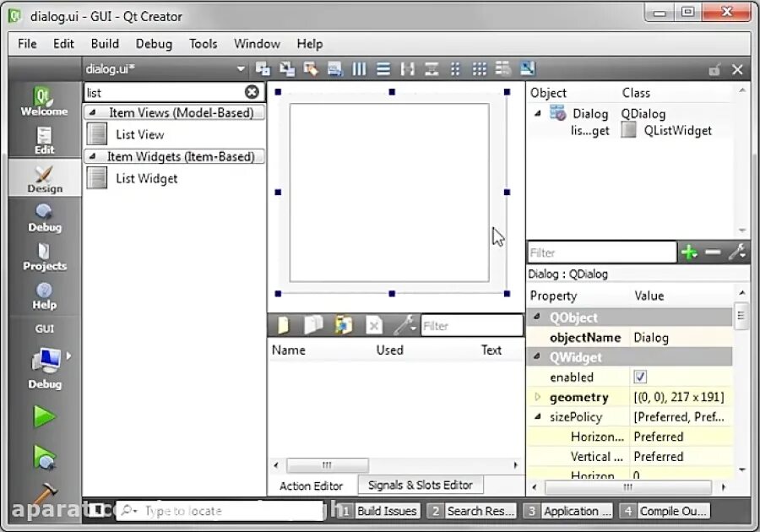Expand the geometry property
Screen dimensions: 760x532
[537, 397]
